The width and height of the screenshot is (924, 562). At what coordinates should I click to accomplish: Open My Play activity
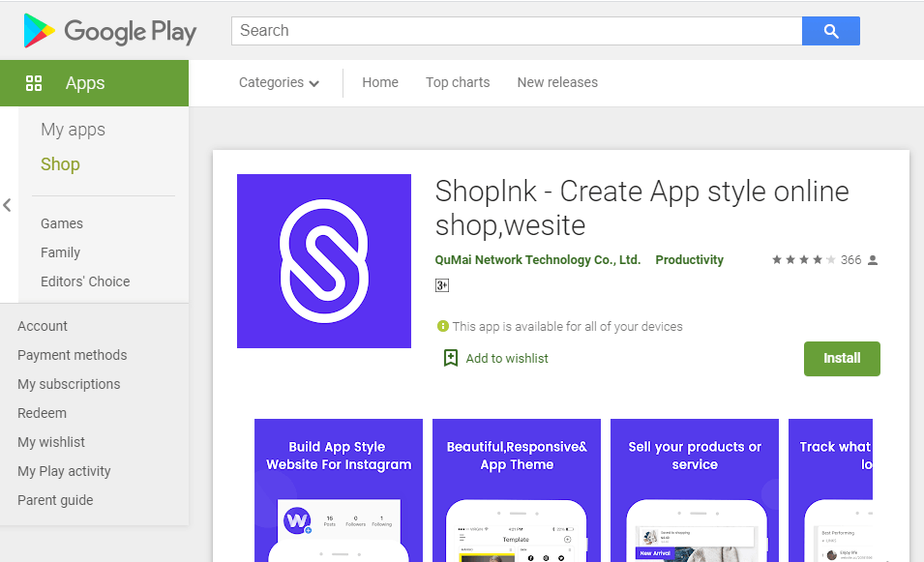64,471
